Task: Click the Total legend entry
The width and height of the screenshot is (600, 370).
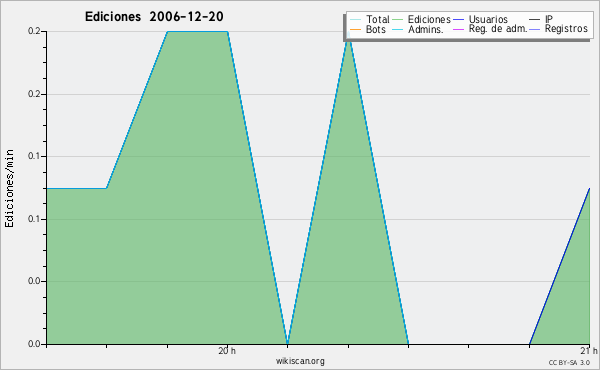Action: tap(370, 19)
